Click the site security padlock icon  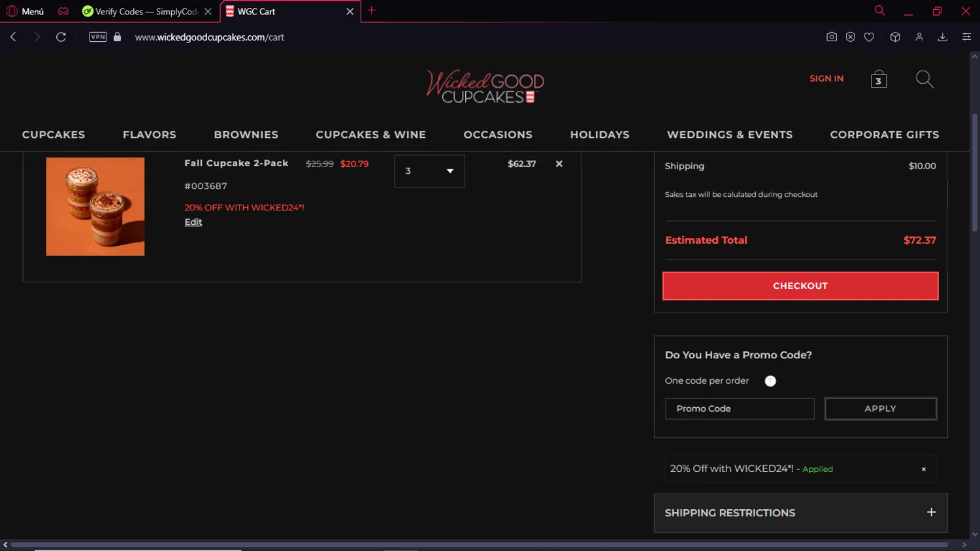click(x=118, y=37)
